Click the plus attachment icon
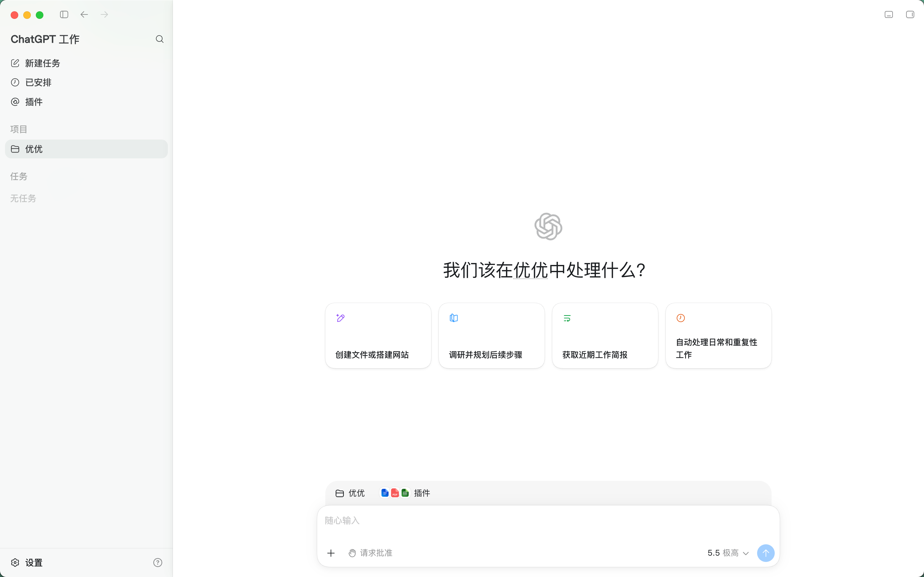Image resolution: width=924 pixels, height=577 pixels. [331, 553]
